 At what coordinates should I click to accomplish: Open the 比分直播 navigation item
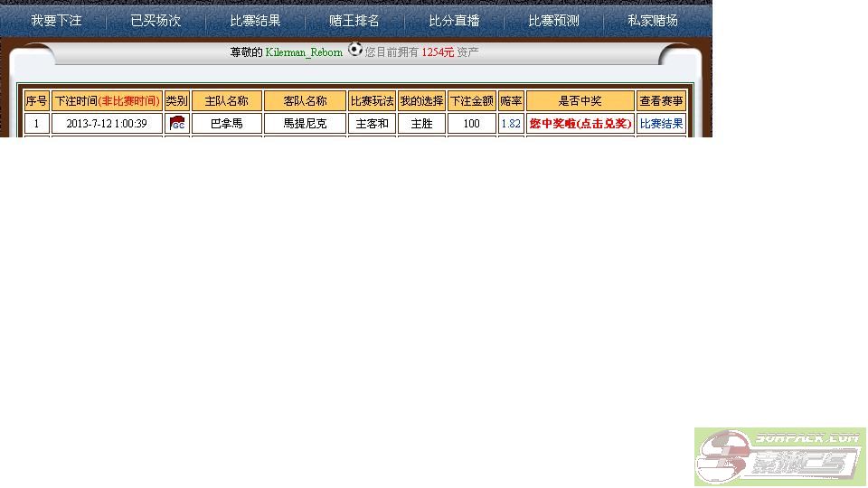click(x=454, y=20)
